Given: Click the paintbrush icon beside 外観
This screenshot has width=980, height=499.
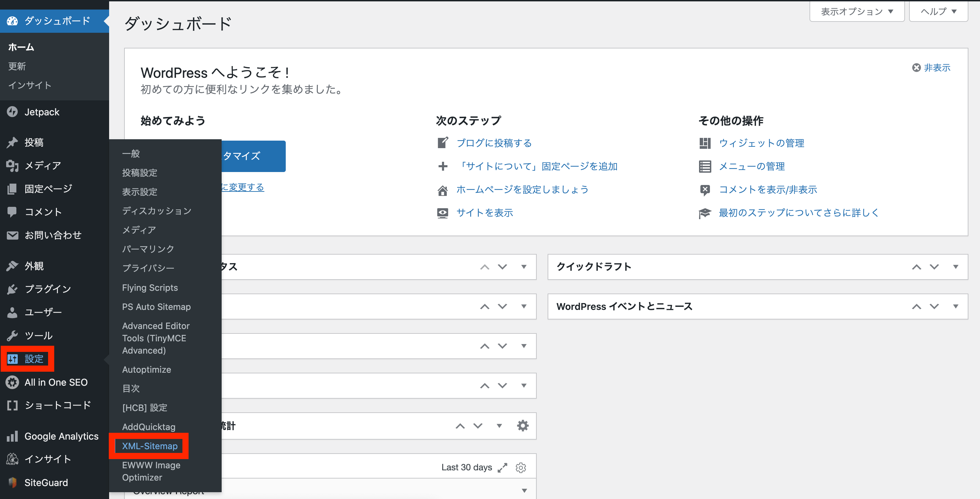Looking at the screenshot, I should 12,266.
